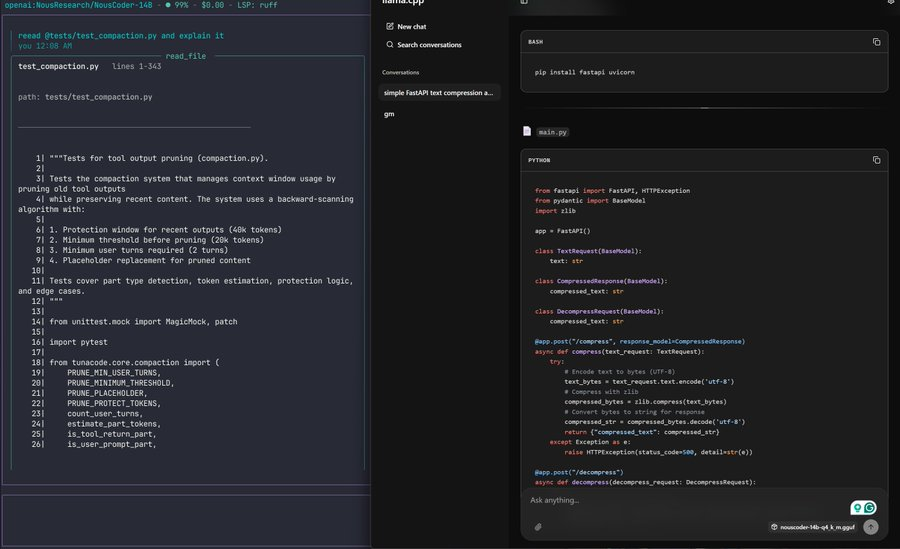Click 'you 12:08 AM' timestamp in terminal
The height and width of the screenshot is (549, 900).
coord(45,46)
